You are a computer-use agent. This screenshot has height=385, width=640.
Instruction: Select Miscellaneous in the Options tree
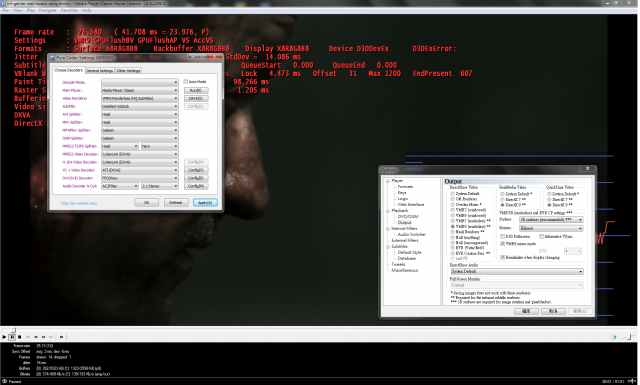click(405, 270)
